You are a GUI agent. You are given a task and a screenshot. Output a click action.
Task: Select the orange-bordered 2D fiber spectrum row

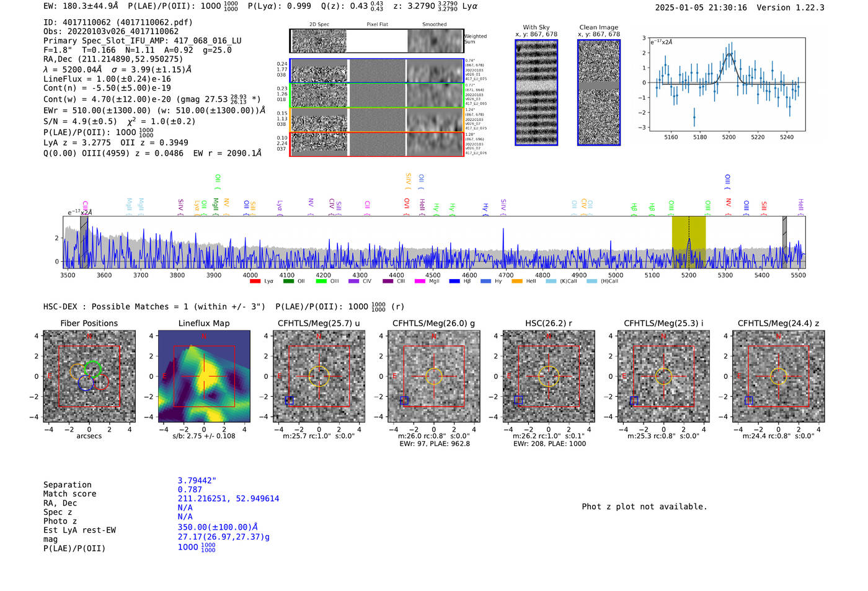point(376,120)
